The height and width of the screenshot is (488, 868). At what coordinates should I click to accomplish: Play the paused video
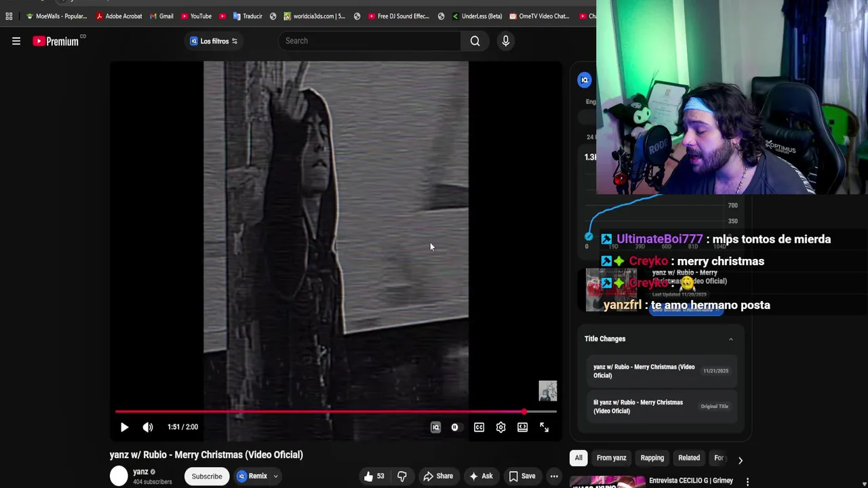tap(124, 427)
